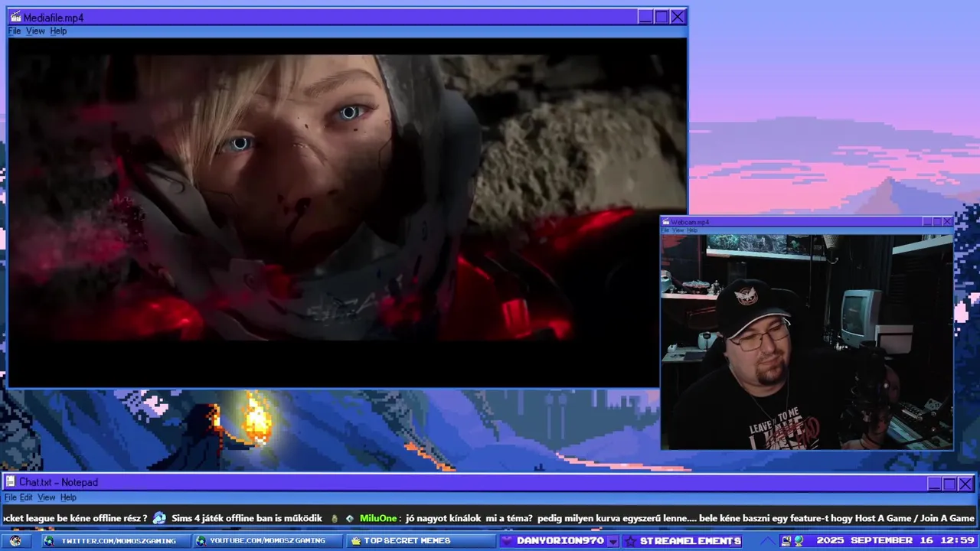Click the Webcam.mp4 camera feed
980x551 pixels.
(x=807, y=342)
